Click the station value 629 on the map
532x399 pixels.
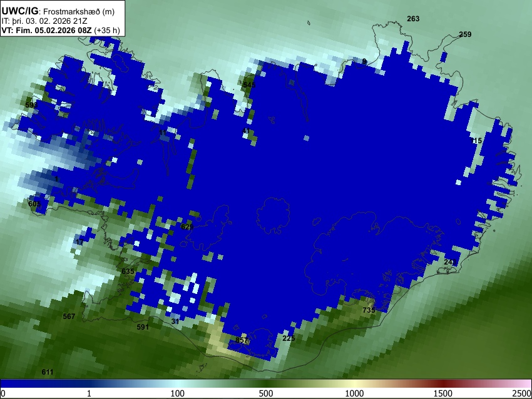coord(187,227)
